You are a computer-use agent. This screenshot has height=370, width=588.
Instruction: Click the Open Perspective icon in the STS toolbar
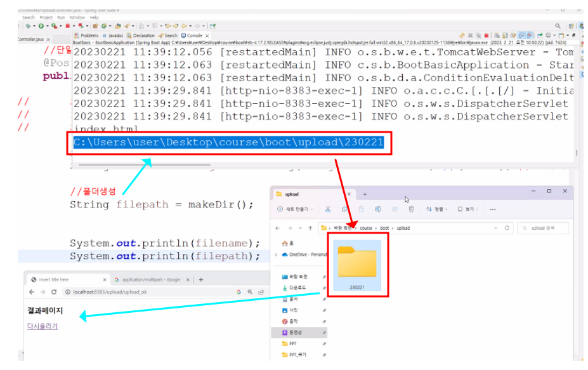(x=571, y=26)
